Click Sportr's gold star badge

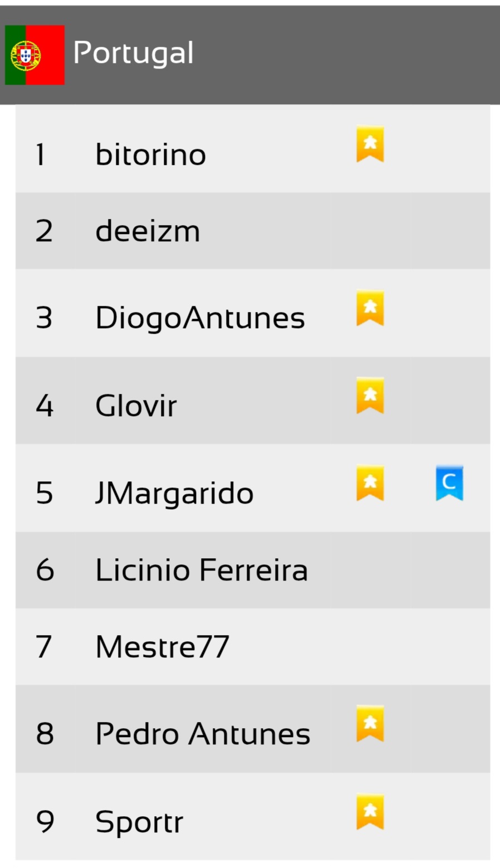click(370, 812)
